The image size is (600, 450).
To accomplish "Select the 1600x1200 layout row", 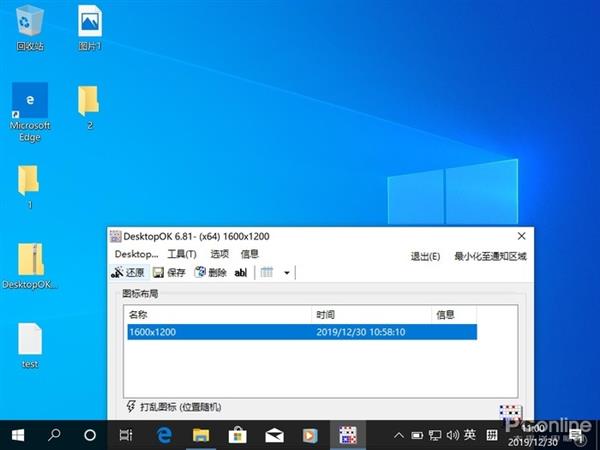I will [x=302, y=332].
